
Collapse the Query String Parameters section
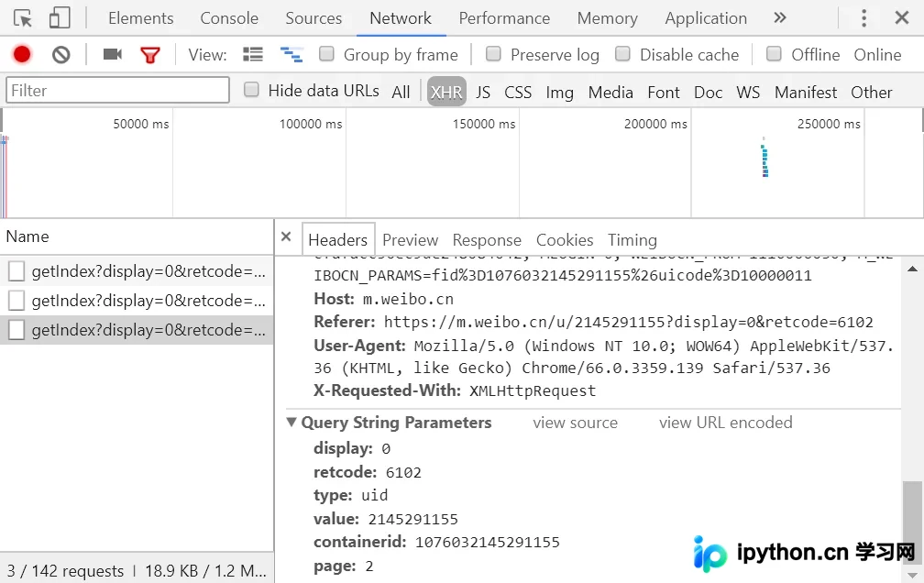(x=291, y=422)
